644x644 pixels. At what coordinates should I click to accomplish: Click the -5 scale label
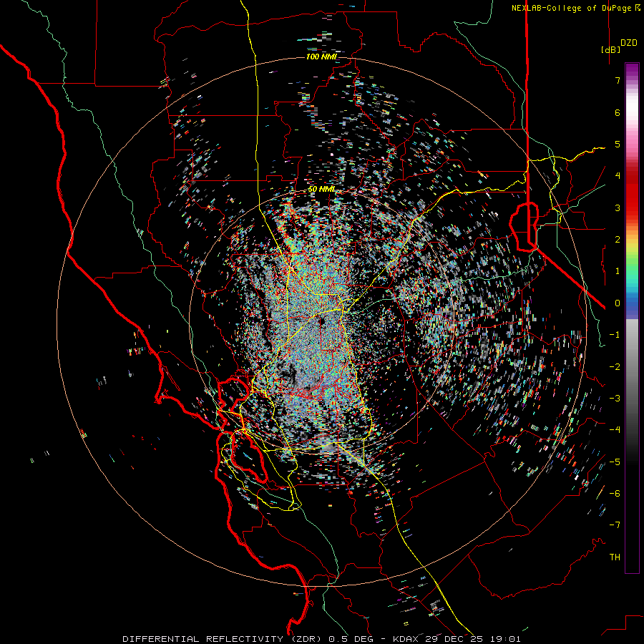(615, 462)
